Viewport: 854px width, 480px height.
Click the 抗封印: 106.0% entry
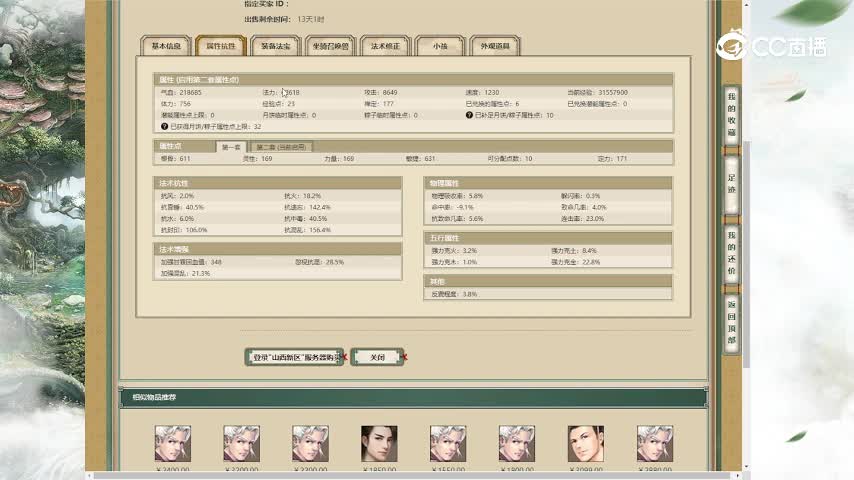click(x=184, y=230)
